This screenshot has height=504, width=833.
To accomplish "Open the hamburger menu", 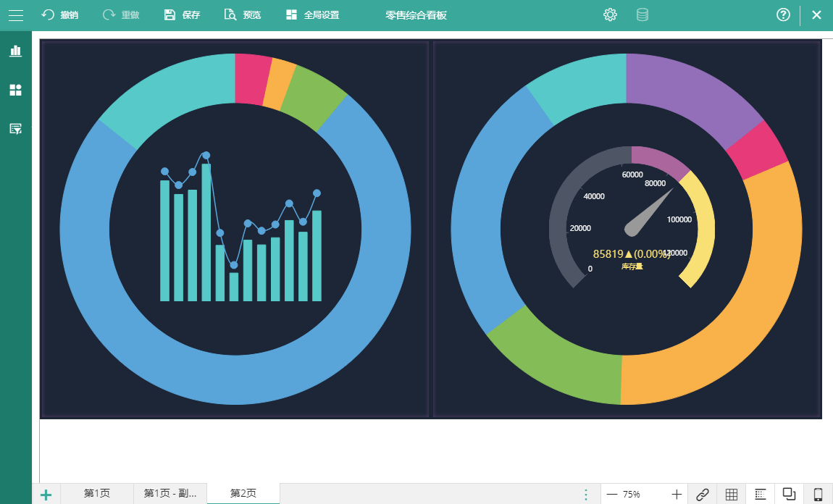I will pos(16,15).
